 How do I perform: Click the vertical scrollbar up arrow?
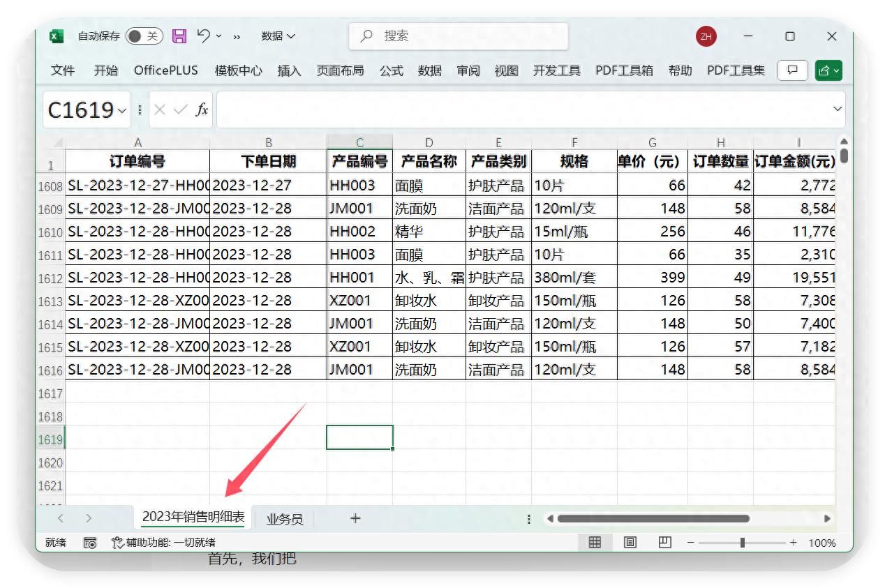point(844,142)
